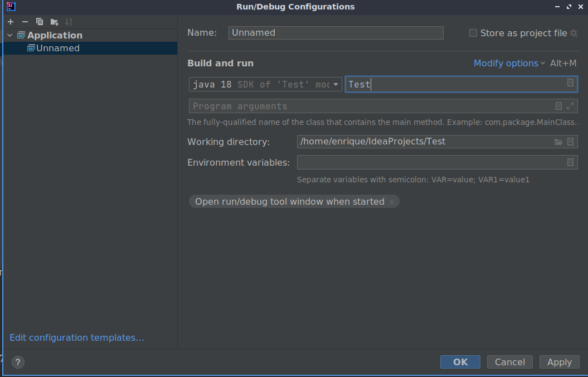Click the fully-qualified class name hint text
The height and width of the screenshot is (377, 588).
(382, 122)
